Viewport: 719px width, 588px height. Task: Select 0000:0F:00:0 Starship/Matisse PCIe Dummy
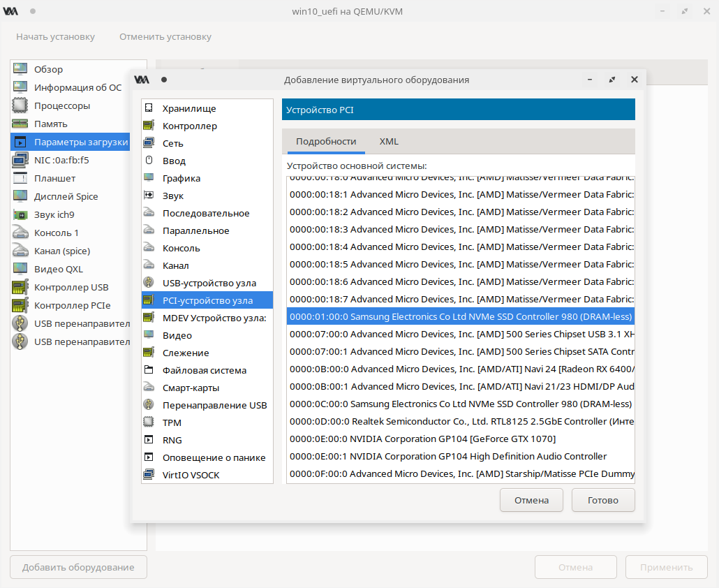(x=461, y=473)
